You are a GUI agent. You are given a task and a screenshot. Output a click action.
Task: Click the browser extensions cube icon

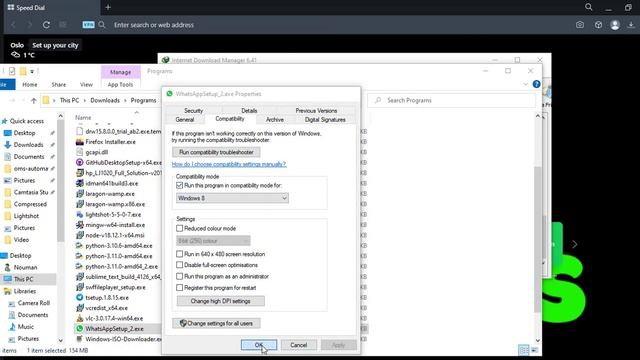(x=598, y=25)
